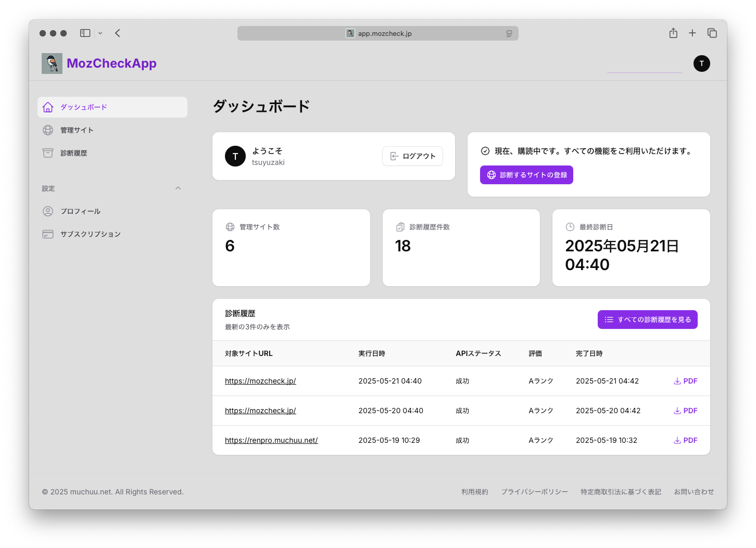Download PDF for the 2025-05-21 diagnosis

tap(685, 381)
